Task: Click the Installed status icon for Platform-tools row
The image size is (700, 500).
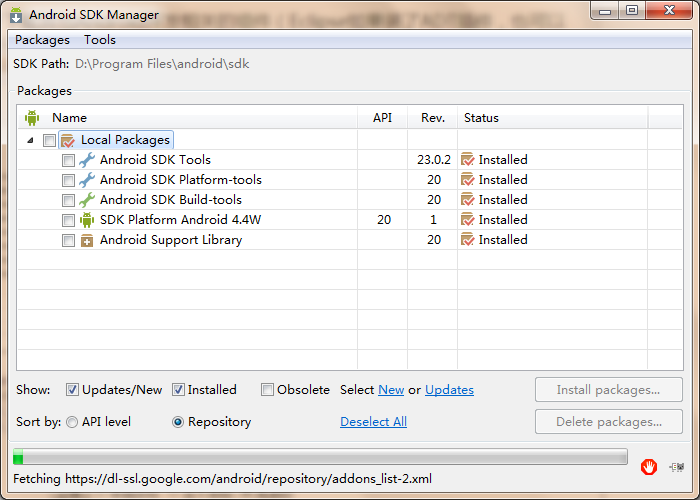Action: tap(467, 179)
